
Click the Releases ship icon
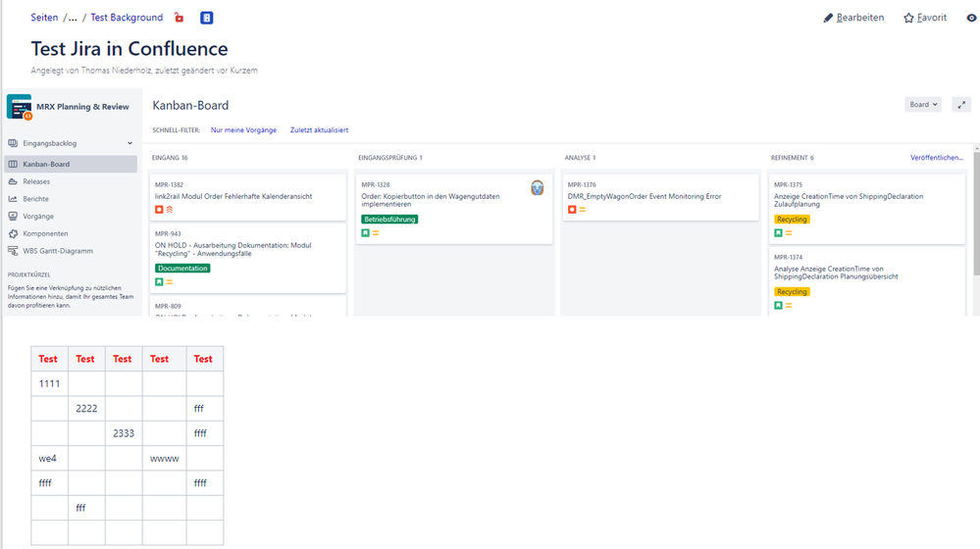point(13,181)
